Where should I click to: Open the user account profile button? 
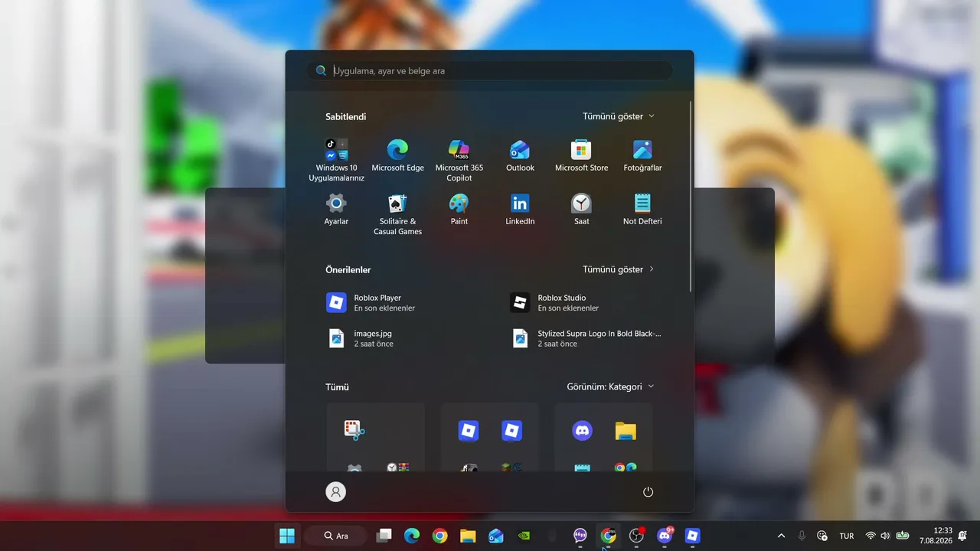pyautogui.click(x=335, y=491)
